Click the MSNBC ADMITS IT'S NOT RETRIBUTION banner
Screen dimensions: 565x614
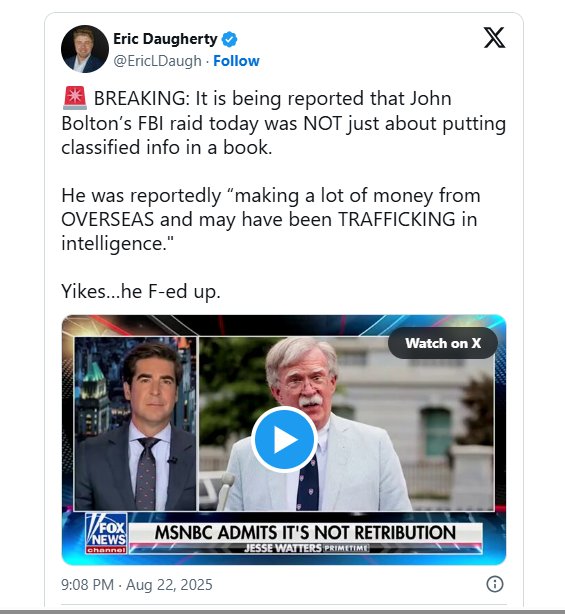click(x=305, y=533)
